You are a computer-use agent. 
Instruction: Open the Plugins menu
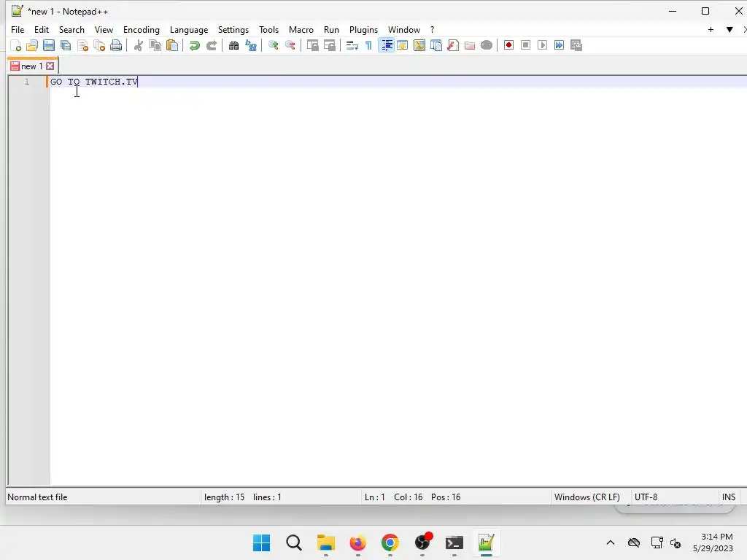[363, 29]
